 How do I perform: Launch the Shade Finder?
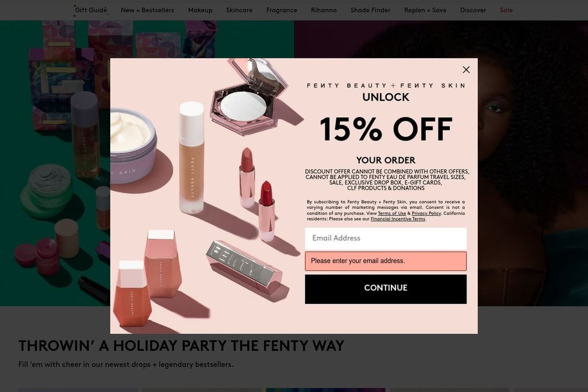(371, 10)
